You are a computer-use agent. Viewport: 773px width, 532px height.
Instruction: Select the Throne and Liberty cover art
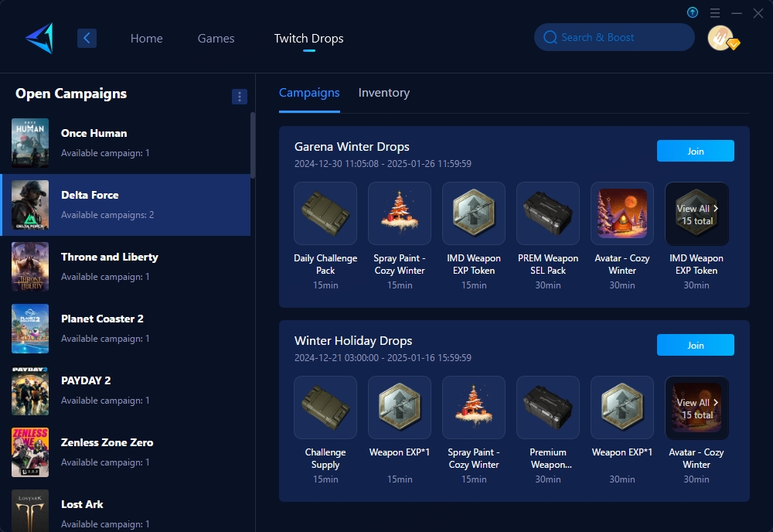click(30, 267)
